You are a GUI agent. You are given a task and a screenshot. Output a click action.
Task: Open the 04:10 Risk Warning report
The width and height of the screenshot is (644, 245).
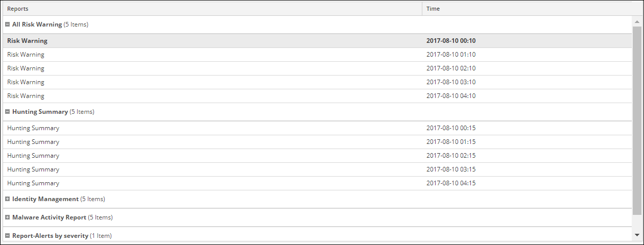click(26, 96)
